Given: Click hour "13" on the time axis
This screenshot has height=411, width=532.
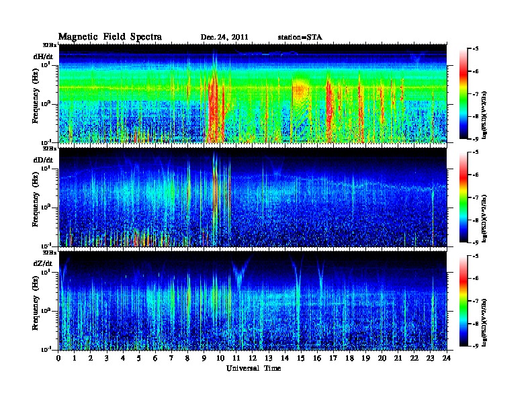Looking at the screenshot, I should coord(269,359).
